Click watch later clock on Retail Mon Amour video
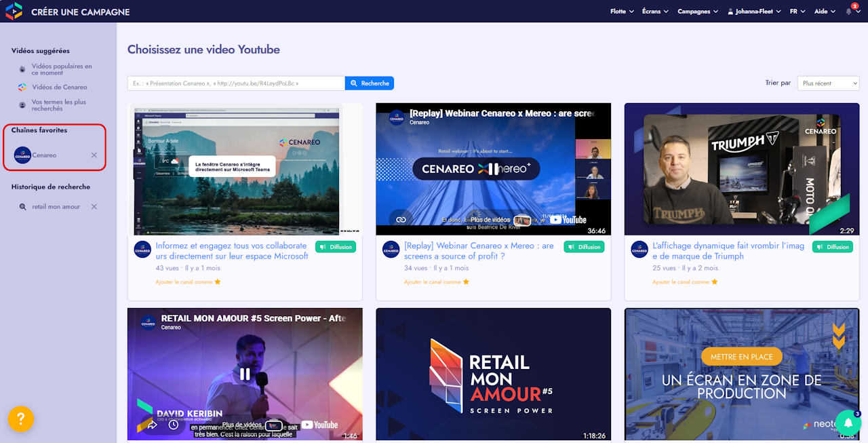868x443 pixels. [x=174, y=425]
